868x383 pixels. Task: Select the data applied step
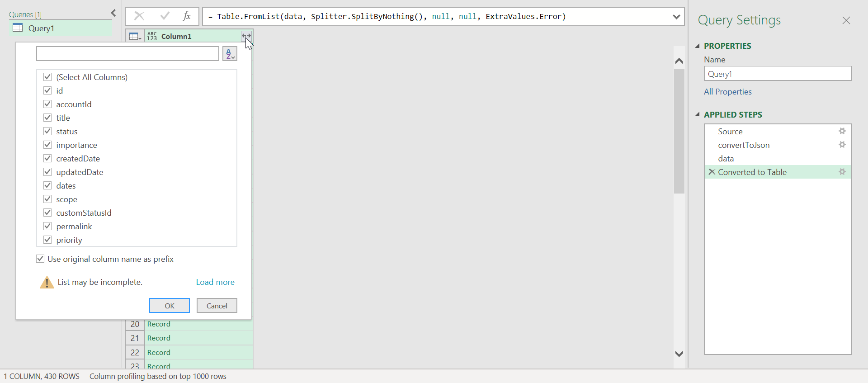point(778,158)
